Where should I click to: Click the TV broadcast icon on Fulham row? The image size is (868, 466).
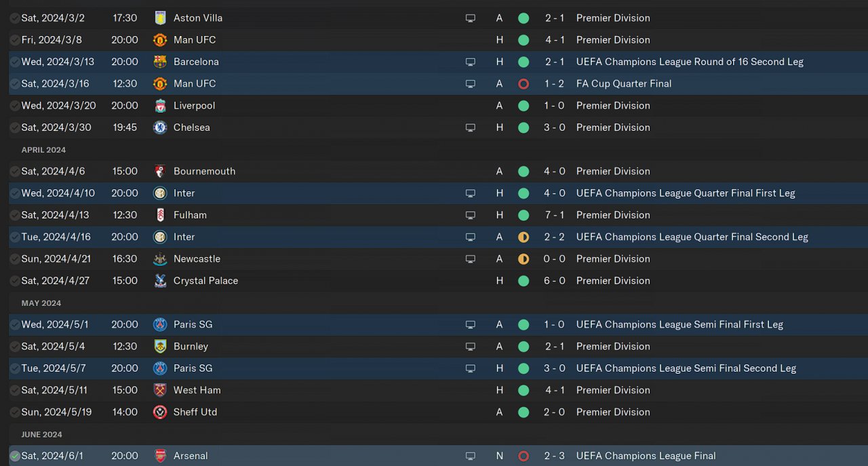pos(471,215)
